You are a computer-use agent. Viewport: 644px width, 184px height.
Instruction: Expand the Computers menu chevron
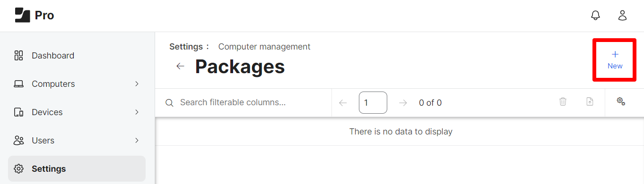pyautogui.click(x=137, y=84)
